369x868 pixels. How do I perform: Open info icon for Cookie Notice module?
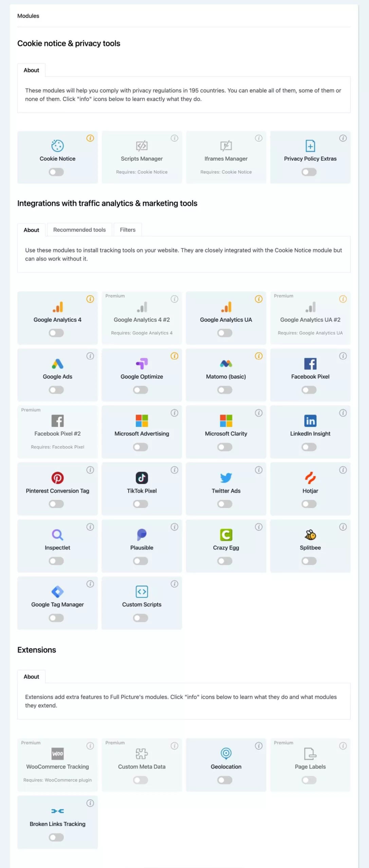tap(90, 138)
